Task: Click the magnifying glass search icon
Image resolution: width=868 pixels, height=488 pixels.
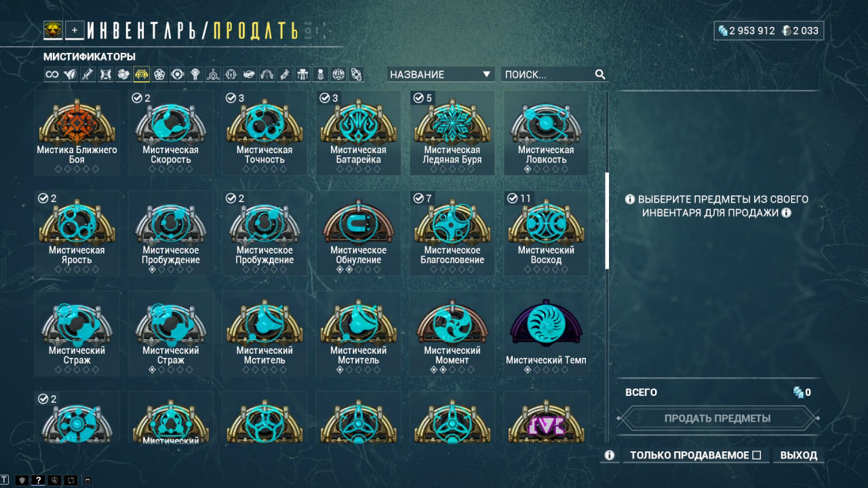Action: click(x=600, y=75)
